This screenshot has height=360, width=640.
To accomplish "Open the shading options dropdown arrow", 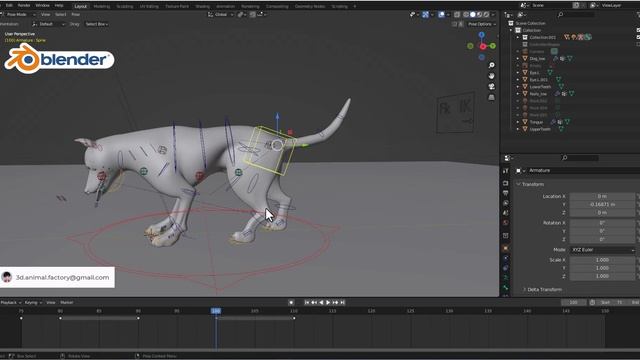I will [493, 14].
